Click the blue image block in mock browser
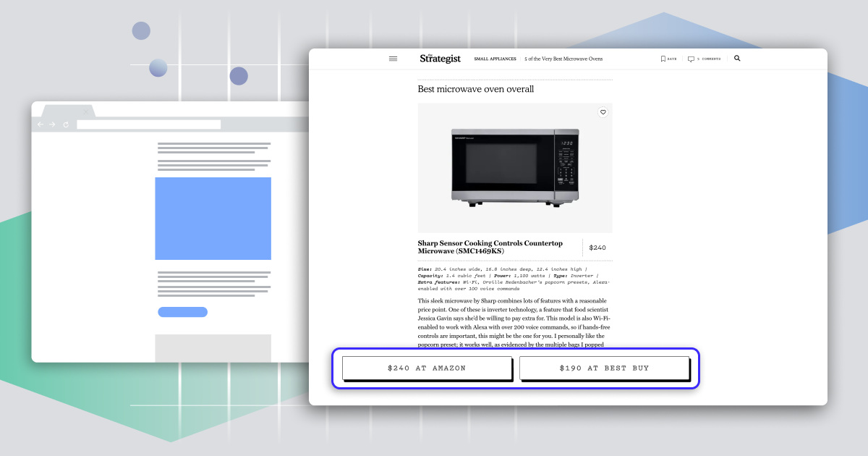Image resolution: width=868 pixels, height=456 pixels. 213,219
